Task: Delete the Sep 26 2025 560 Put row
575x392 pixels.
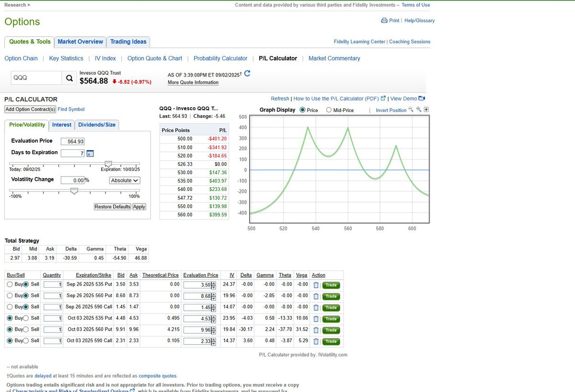Action: coord(316,296)
